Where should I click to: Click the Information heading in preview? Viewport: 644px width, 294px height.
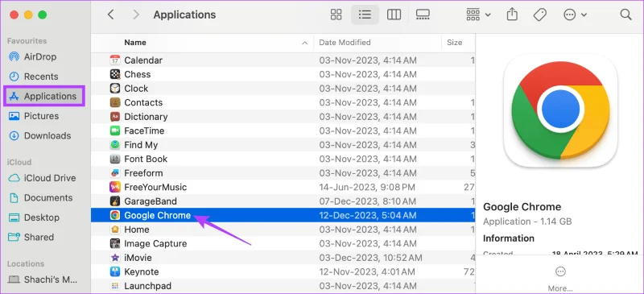coord(509,238)
